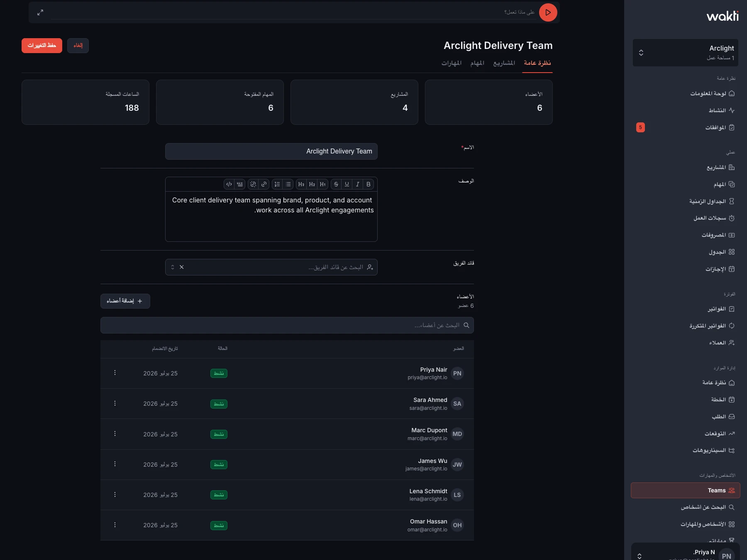This screenshot has height=560, width=747.
Task: Open row actions menu for Priya Nair
Action: 115,373
